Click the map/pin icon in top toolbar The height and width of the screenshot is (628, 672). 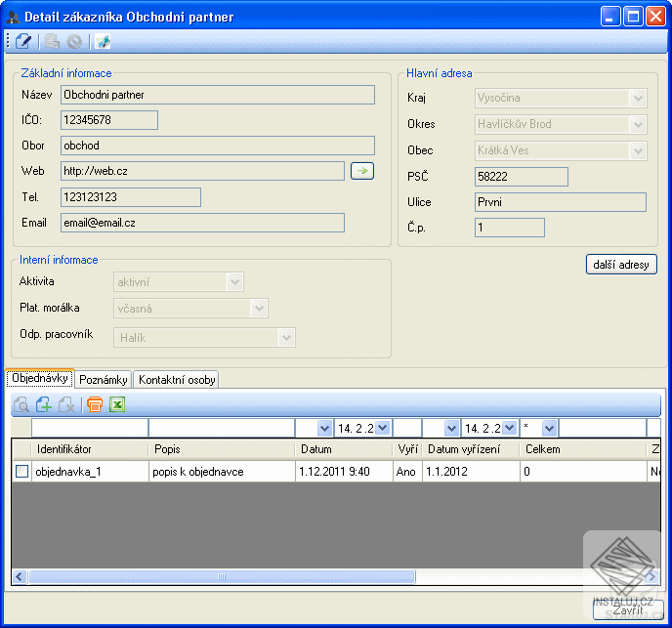103,42
